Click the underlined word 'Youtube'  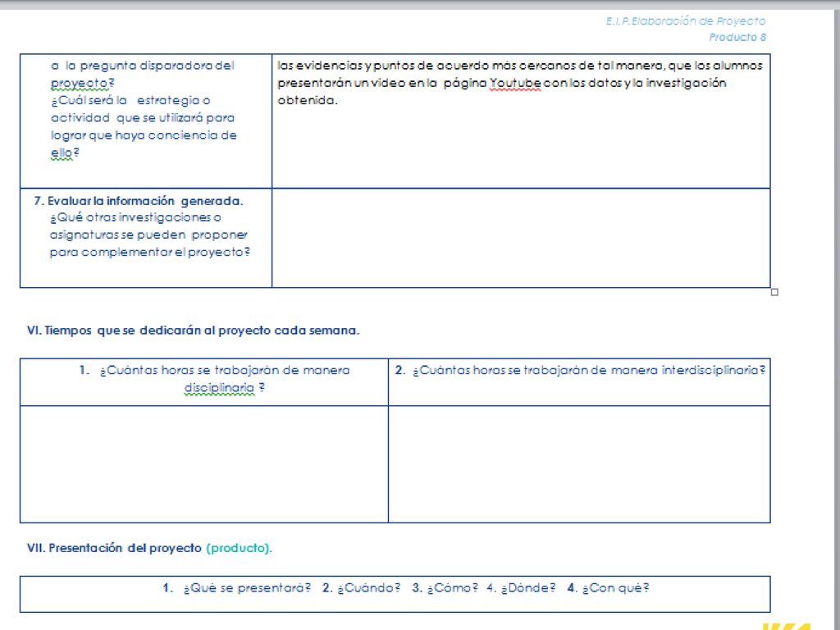coord(515,83)
